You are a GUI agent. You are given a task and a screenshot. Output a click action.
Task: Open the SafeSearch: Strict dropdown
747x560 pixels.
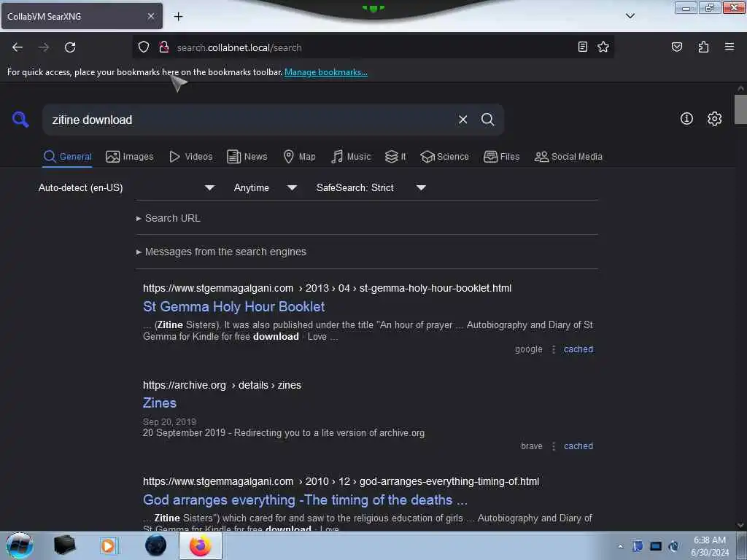371,187
